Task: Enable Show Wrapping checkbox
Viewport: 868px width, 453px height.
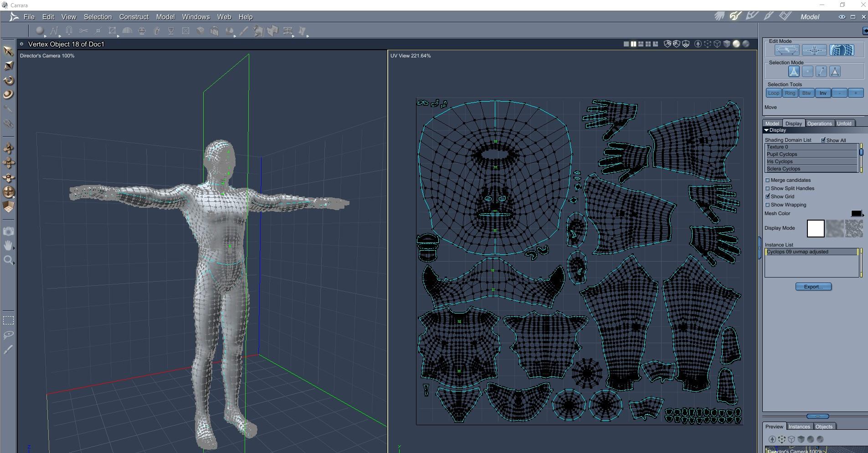Action: (x=767, y=205)
